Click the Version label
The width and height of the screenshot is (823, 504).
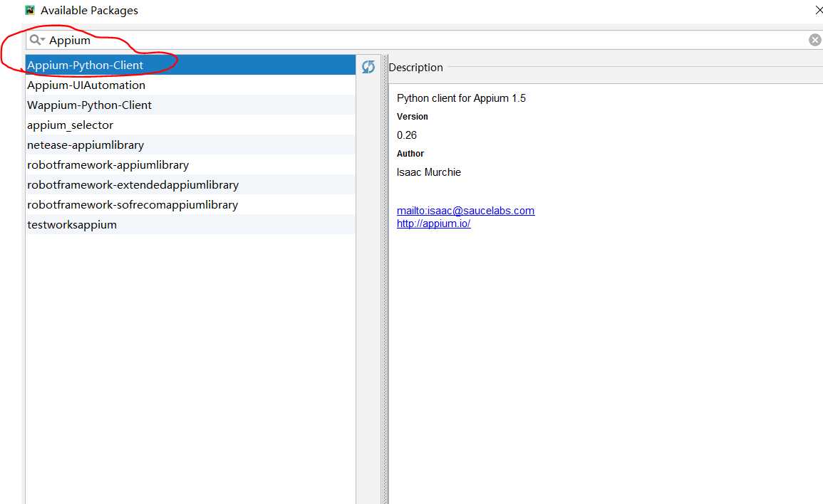pyautogui.click(x=413, y=117)
